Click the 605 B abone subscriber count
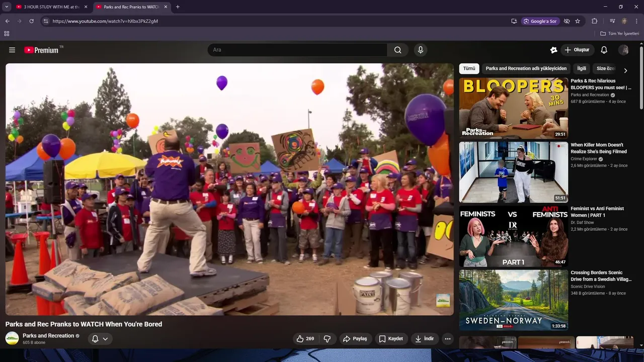Screen dimensions: 644x362 (x=34, y=342)
